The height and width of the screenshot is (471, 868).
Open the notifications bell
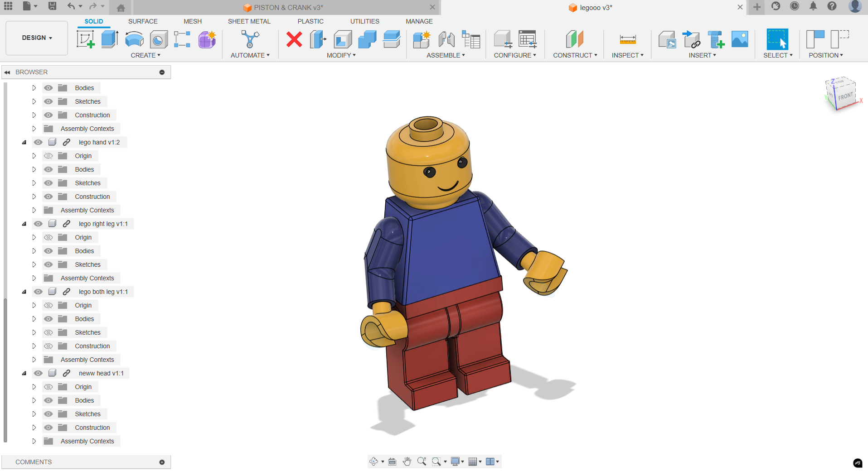click(x=813, y=6)
